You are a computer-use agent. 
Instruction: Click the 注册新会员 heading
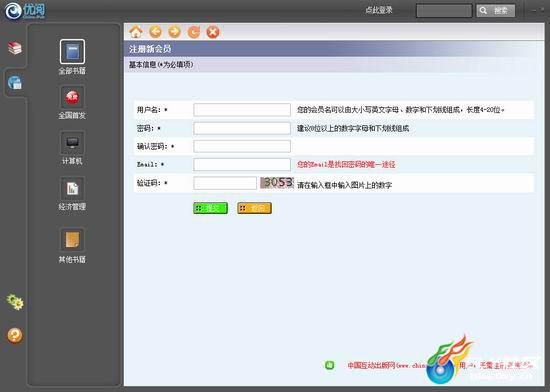pyautogui.click(x=150, y=49)
